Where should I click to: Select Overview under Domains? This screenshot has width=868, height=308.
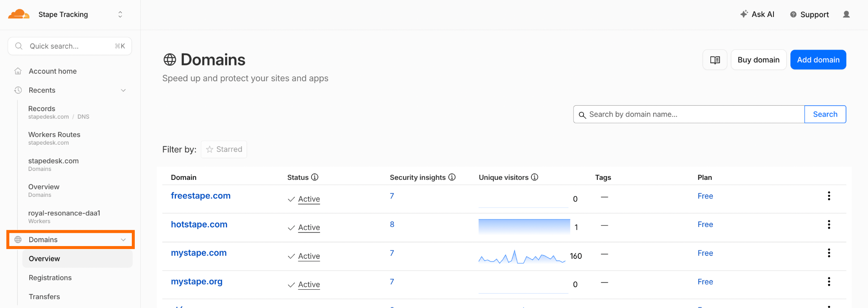78,259
